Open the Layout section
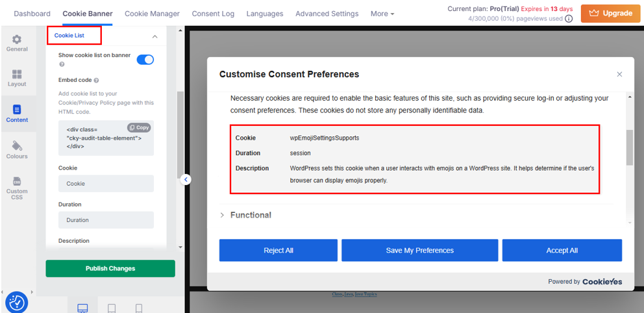644x313 pixels. point(17,78)
